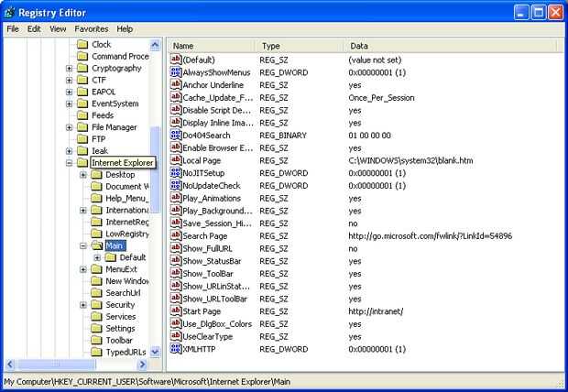
Task: Expand the EAPOL key
Action: click(70, 92)
